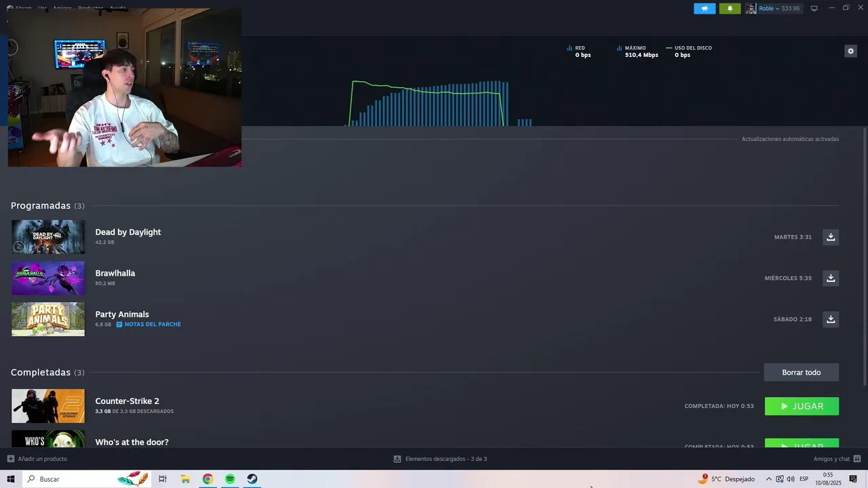Open the Steam menu

coord(23,8)
